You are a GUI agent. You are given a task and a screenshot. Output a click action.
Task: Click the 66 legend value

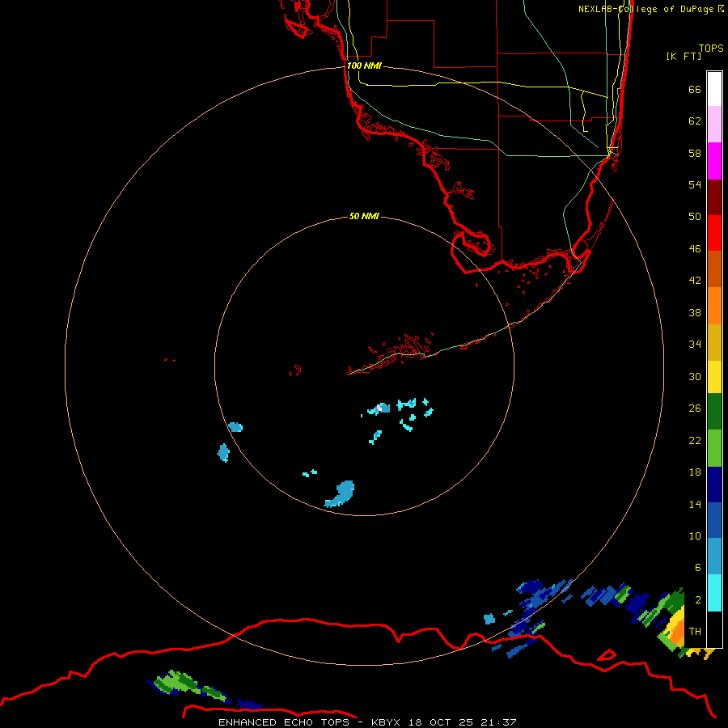pos(695,89)
